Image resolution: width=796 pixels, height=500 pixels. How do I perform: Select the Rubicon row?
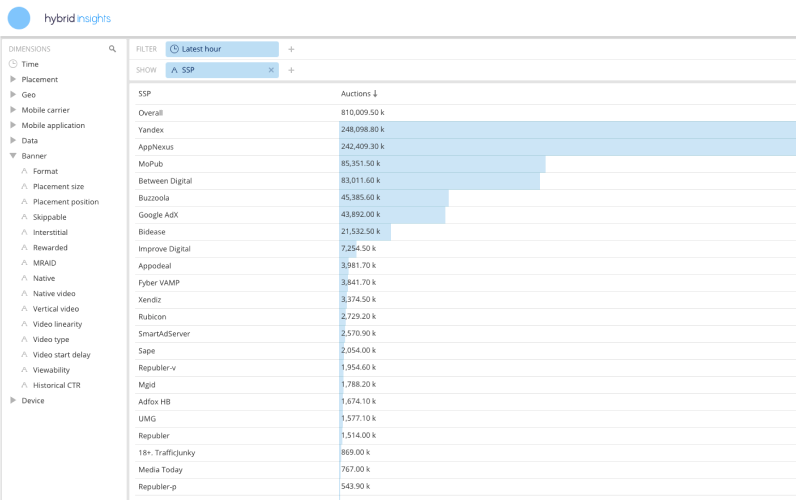point(466,317)
